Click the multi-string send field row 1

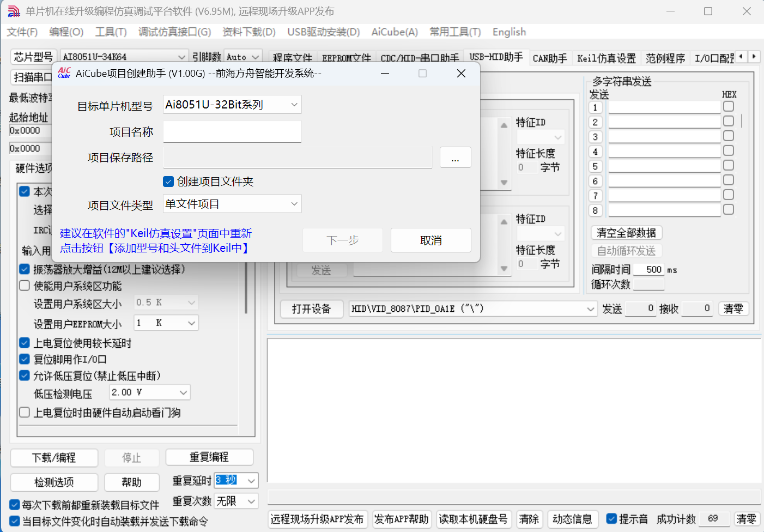(x=665, y=107)
